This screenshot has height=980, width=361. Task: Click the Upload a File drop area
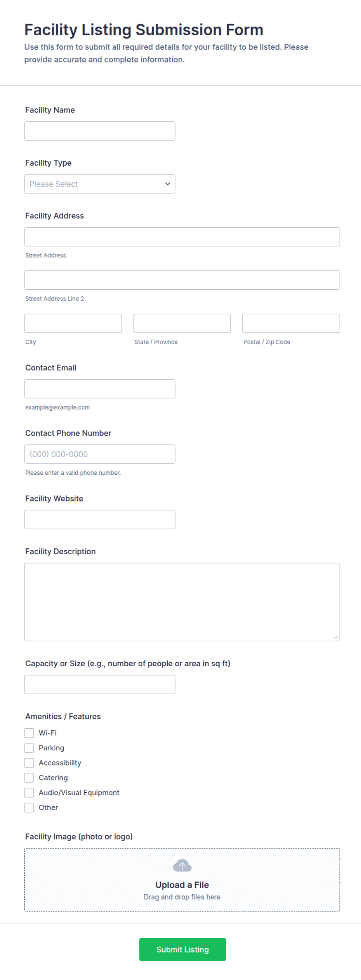[x=182, y=880]
